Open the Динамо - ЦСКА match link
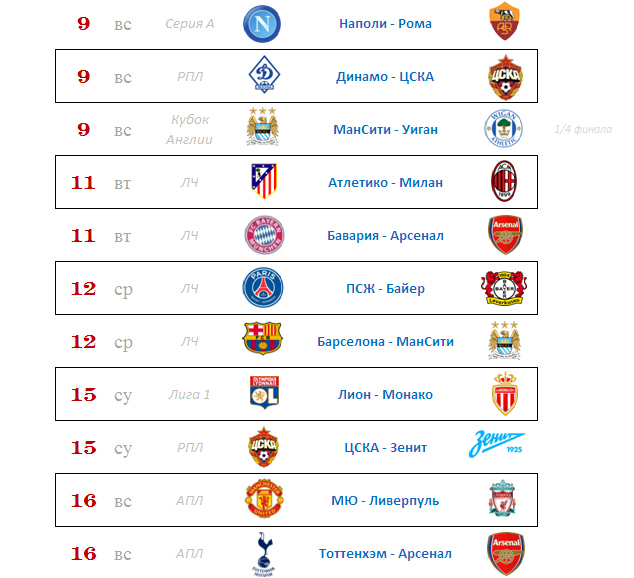The image size is (634, 578). [x=385, y=76]
